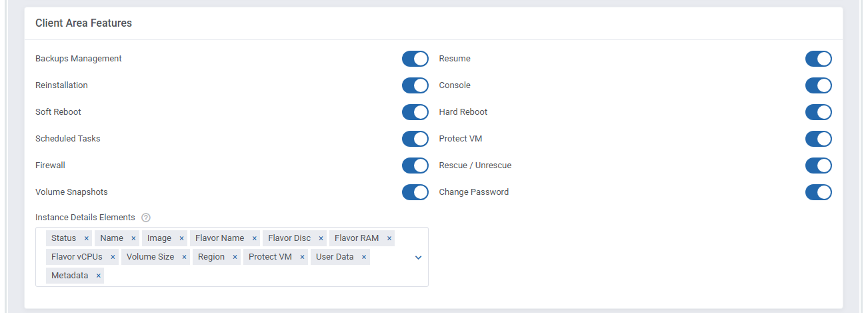The image size is (868, 313).
Task: Remove the Region tag
Action: tap(235, 257)
